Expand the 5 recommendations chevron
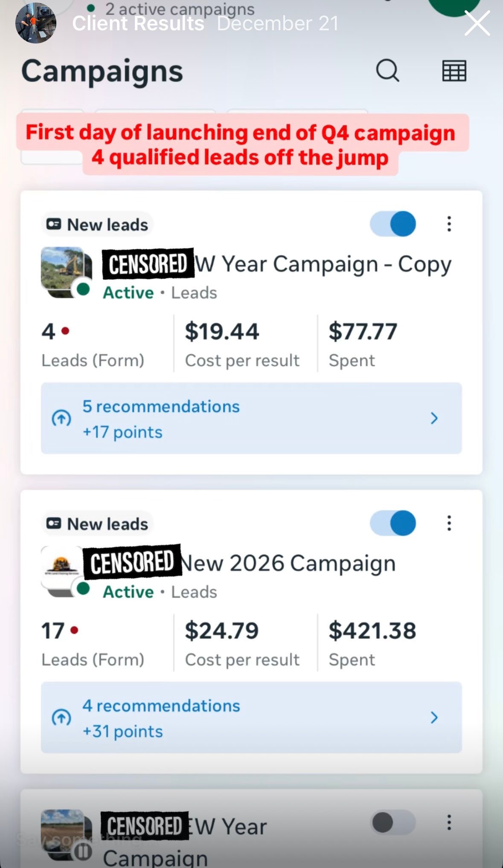The image size is (503, 868). [x=434, y=418]
